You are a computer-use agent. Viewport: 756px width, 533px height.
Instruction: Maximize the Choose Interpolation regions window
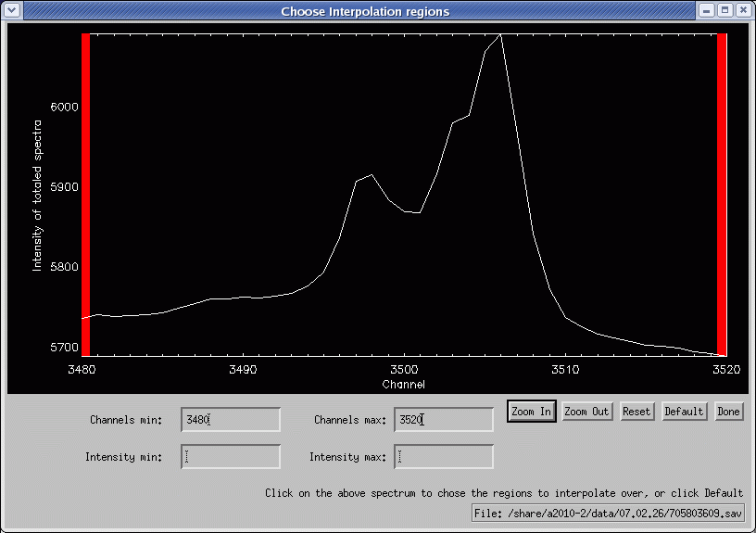coord(724,11)
